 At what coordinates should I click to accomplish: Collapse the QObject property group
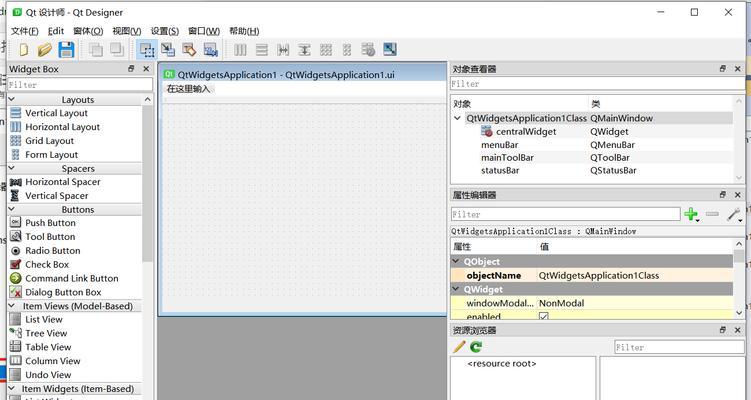458,261
